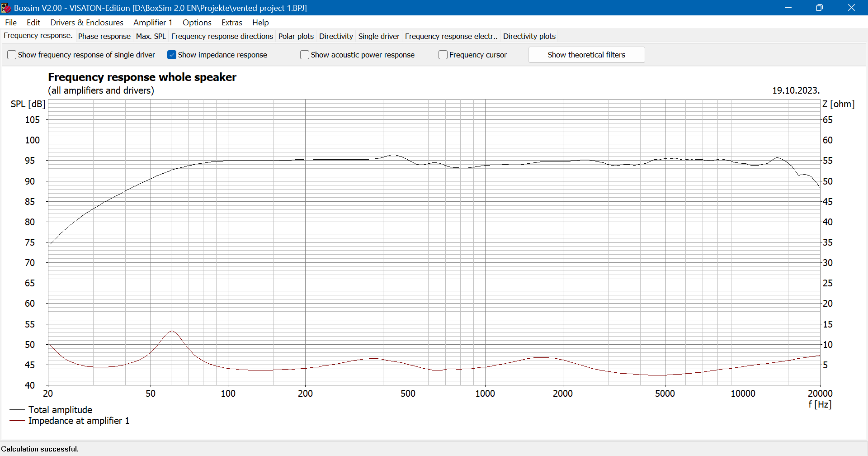Image resolution: width=868 pixels, height=456 pixels.
Task: Open Frequency response electr.. tab
Action: pyautogui.click(x=451, y=36)
